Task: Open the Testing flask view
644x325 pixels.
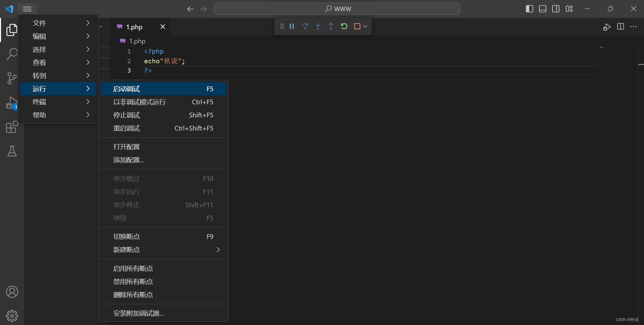Action: point(12,151)
